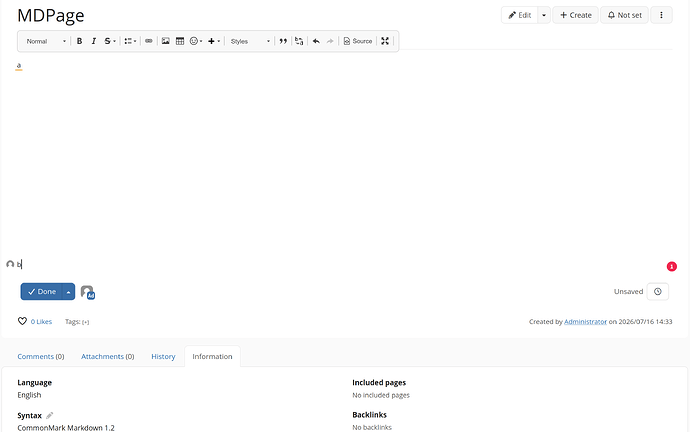690x432 pixels.
Task: Click the 'English' language value
Action: pyautogui.click(x=29, y=395)
